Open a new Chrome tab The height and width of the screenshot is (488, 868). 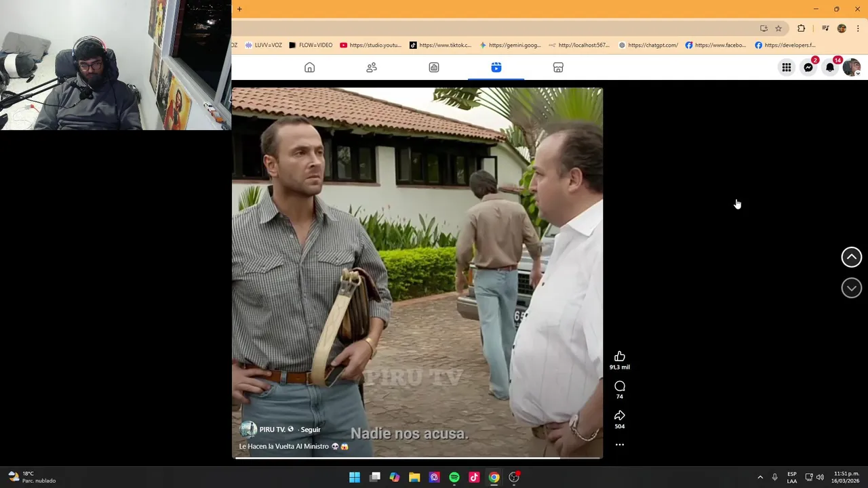click(239, 9)
